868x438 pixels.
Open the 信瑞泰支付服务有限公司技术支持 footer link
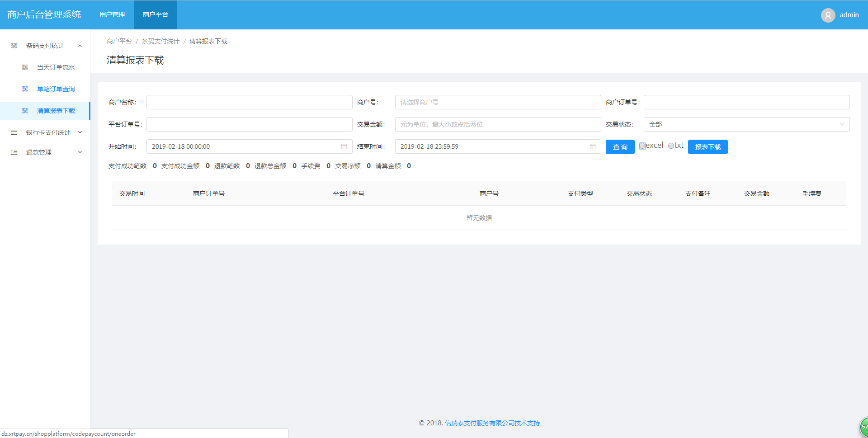coord(492,423)
